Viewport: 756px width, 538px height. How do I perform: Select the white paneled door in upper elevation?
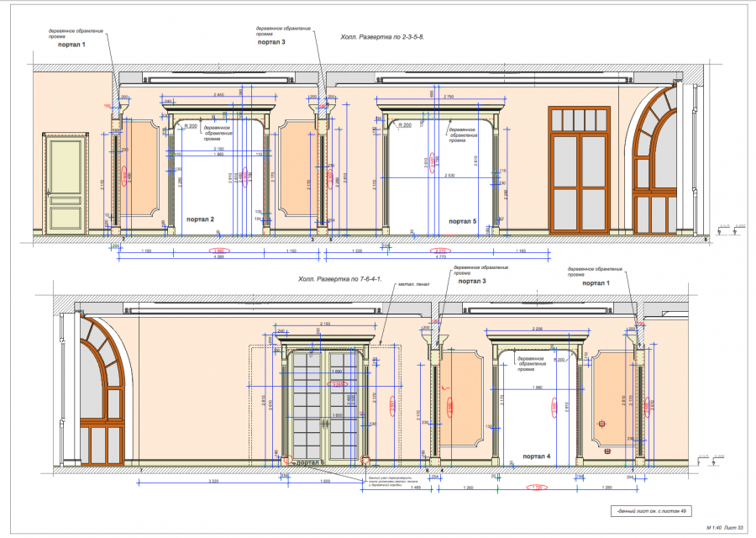coord(66,184)
